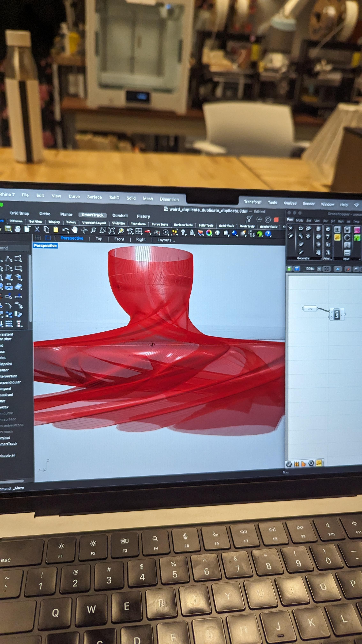
Task: Click the Grasshopper Circle geometry parameter icon
Action: (301, 229)
